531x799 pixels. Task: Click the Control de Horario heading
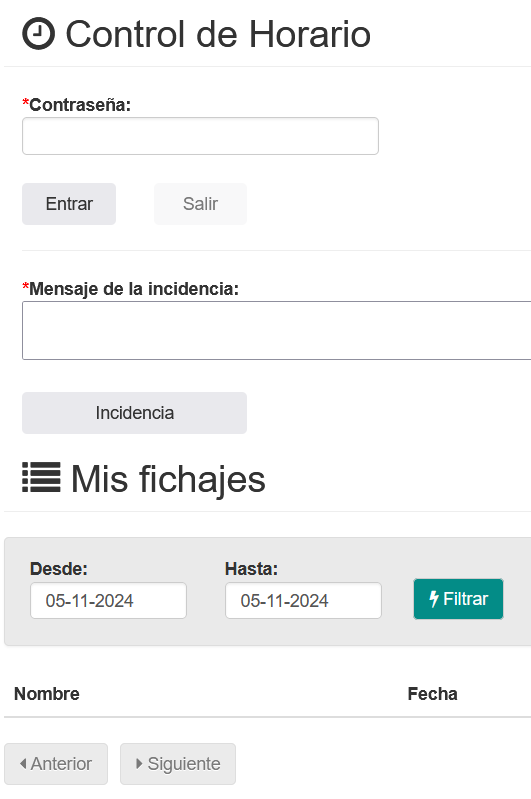[x=218, y=34]
